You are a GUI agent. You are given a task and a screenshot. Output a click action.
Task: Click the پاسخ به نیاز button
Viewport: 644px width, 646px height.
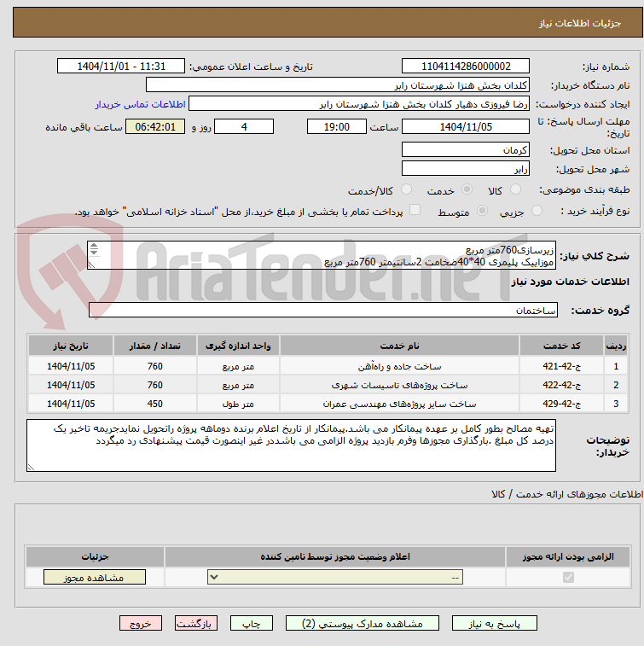coord(494,623)
